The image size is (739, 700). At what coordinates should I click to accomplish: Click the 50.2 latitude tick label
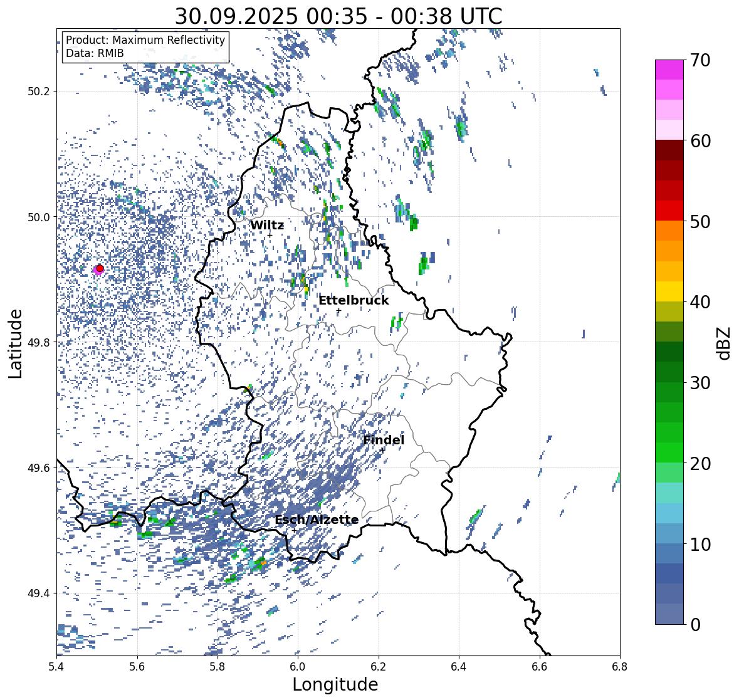pyautogui.click(x=39, y=91)
